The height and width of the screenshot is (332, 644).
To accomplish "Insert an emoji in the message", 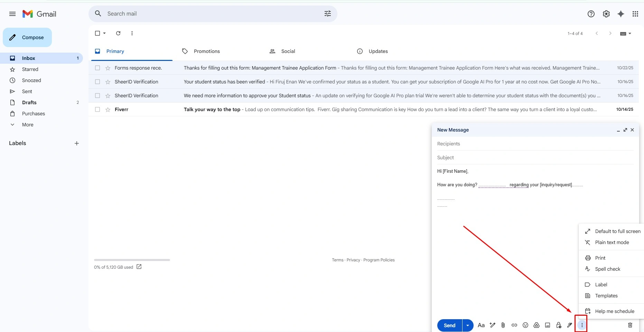I will (525, 325).
